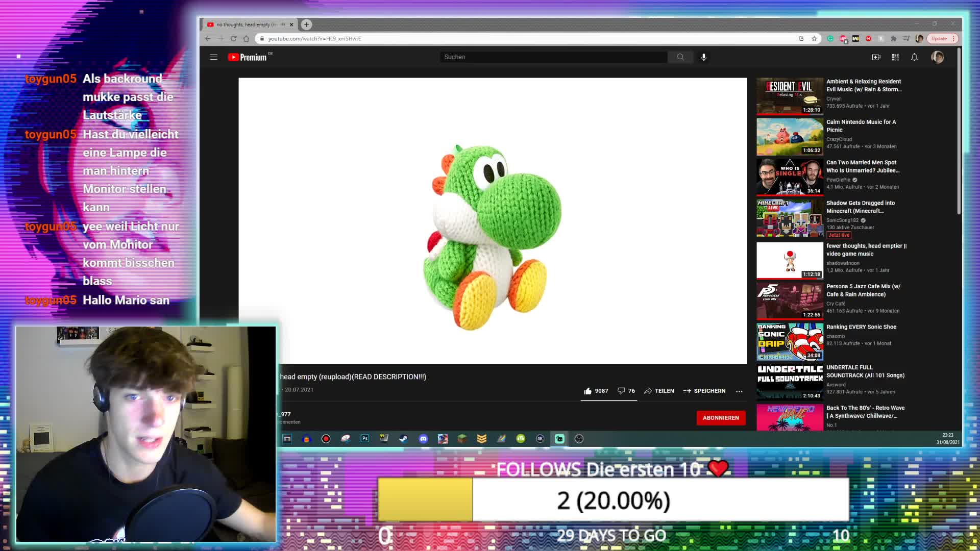Open 4K downloader icon in taskbar
Image resolution: width=980 pixels, height=551 pixels.
(540, 439)
